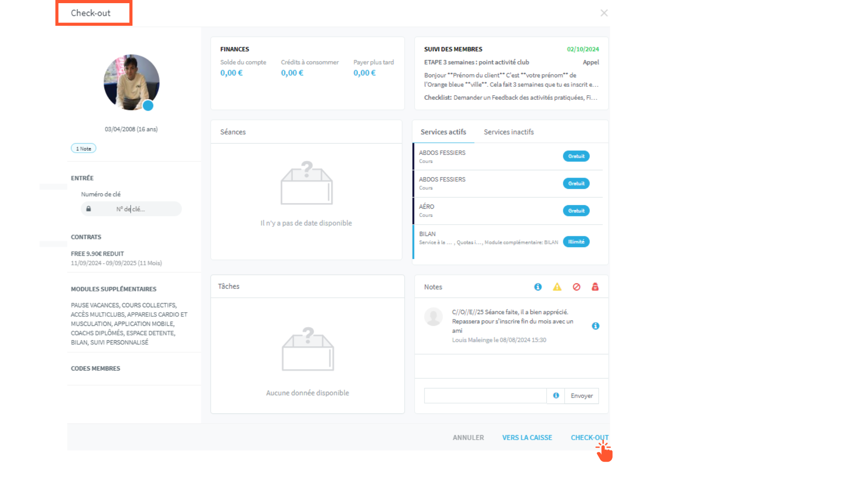Screen dimensions: 868x488
Task: Click Crédits à consommer amount 0,00 €
Action: point(292,73)
